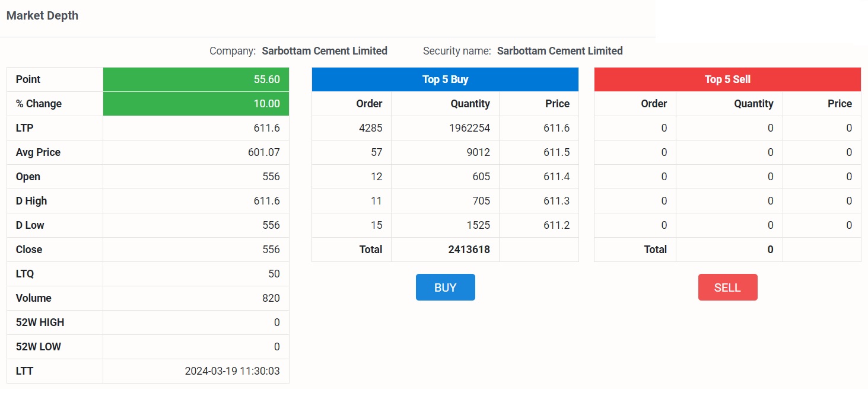Click buy price 611.2
Image resolution: width=868 pixels, height=396 pixels.
[557, 225]
